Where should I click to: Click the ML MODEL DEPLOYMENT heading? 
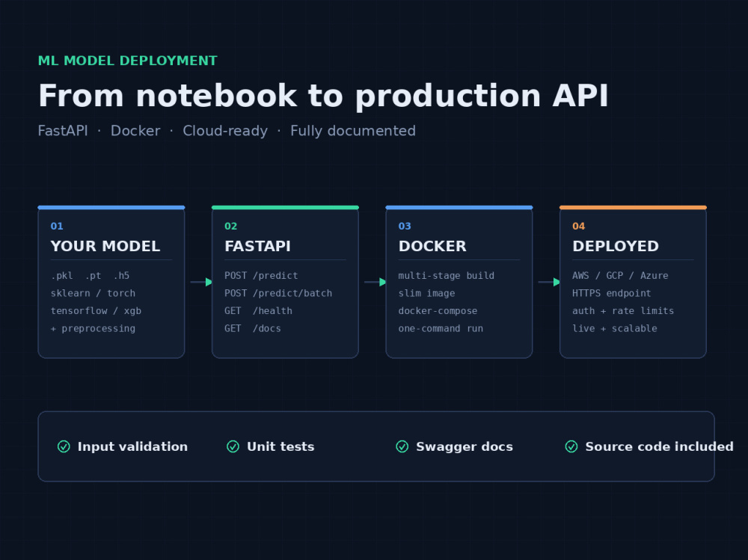[x=127, y=61]
